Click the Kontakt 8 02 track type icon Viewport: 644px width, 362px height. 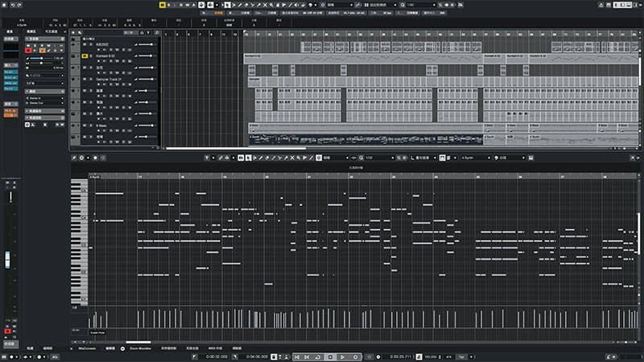[73, 56]
